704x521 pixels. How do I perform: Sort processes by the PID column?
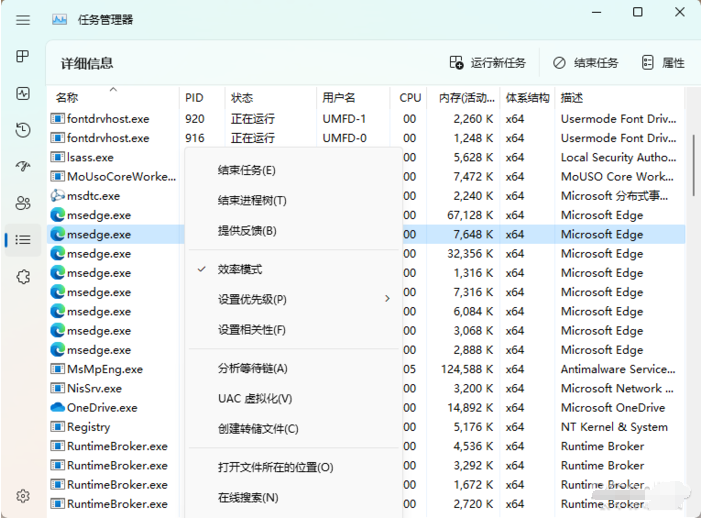(194, 98)
